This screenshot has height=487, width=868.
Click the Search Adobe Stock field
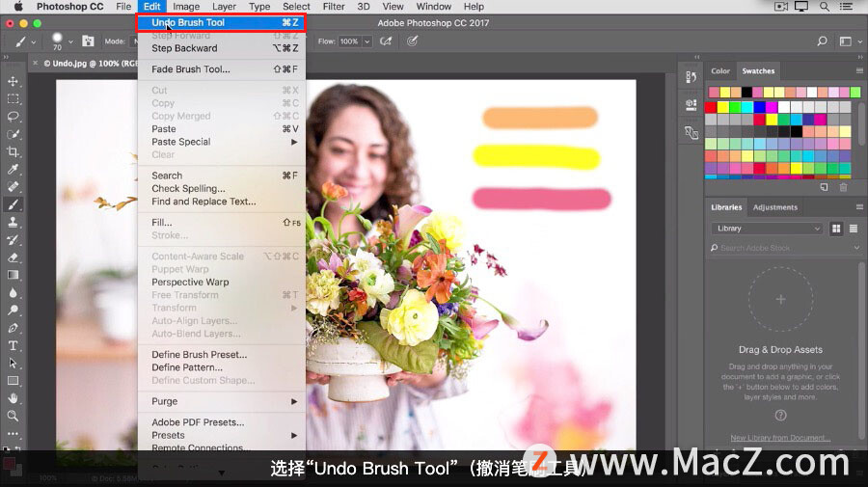tap(785, 248)
